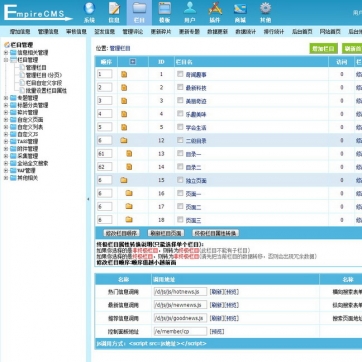Screen dimensions: 362x362
Task: Open 增加信息 in the secondary menu bar
Action: coord(20,32)
